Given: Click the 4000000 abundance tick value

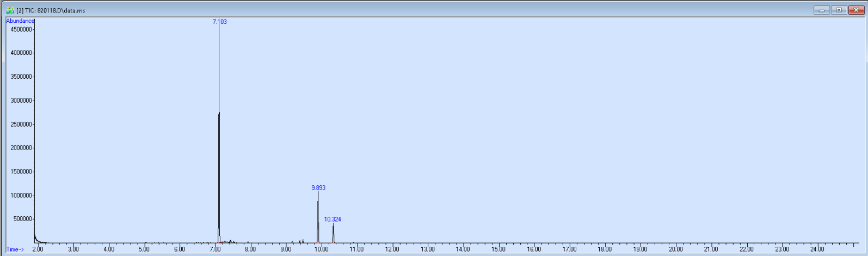Looking at the screenshot, I should [21, 53].
